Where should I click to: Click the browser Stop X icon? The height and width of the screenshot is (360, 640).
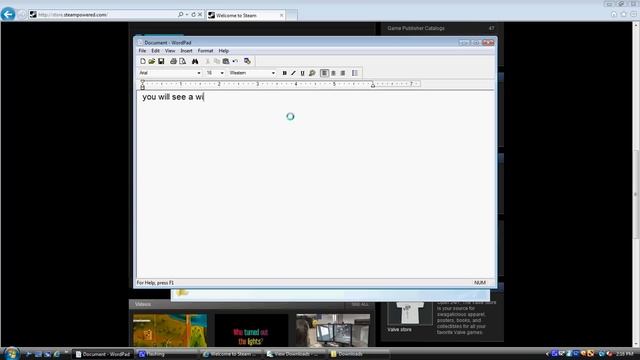(x=200, y=15)
